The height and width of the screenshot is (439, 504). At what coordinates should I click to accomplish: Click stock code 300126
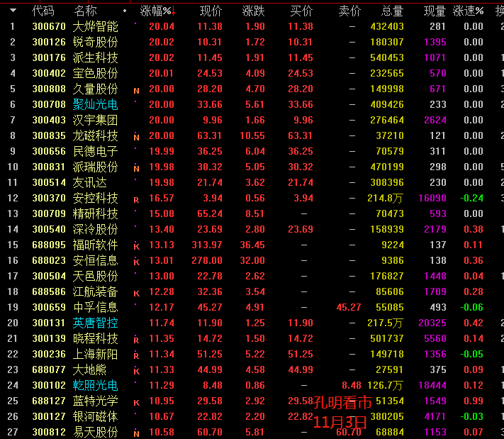tap(49, 42)
